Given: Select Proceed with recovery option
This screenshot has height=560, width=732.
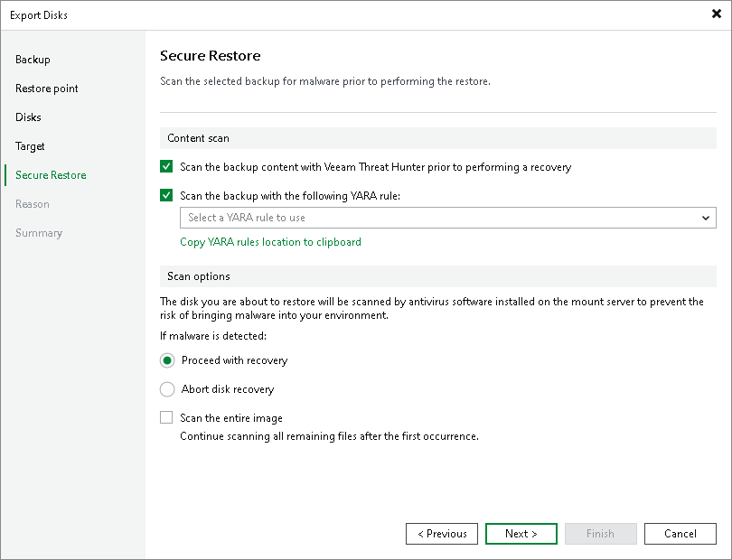Looking at the screenshot, I should (x=166, y=360).
